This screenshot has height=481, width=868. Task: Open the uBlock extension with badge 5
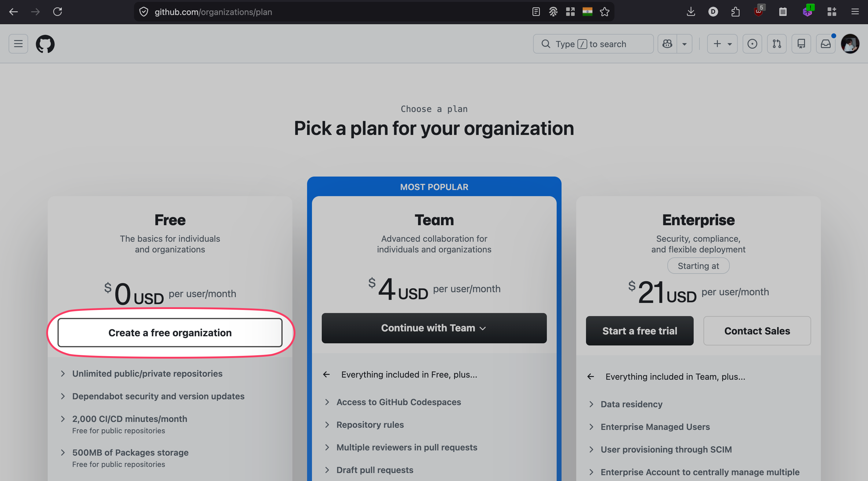759,11
